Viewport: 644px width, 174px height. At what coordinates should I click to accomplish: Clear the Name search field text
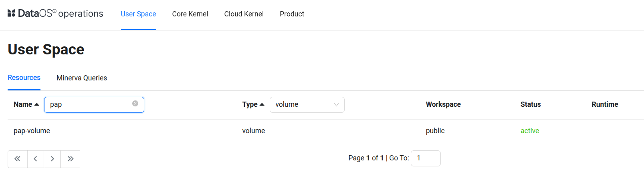pyautogui.click(x=135, y=104)
